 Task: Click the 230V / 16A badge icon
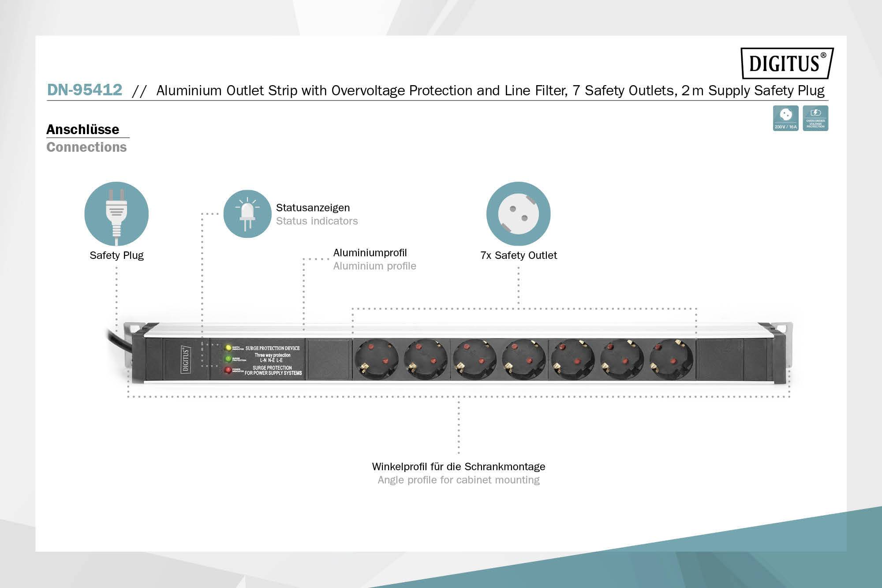(x=785, y=118)
